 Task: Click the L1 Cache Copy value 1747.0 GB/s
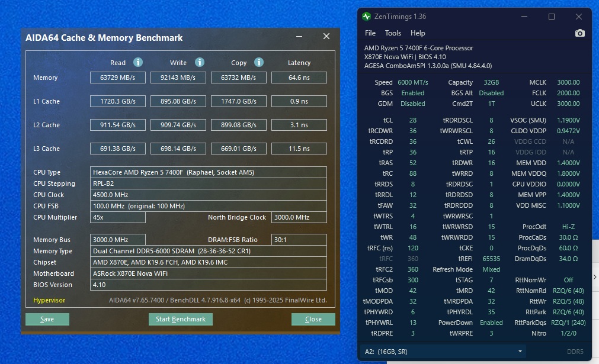pyautogui.click(x=238, y=101)
